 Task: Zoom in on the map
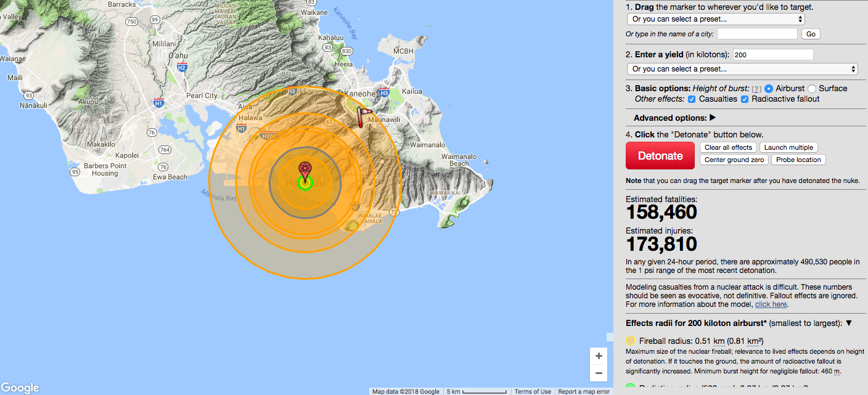[598, 356]
